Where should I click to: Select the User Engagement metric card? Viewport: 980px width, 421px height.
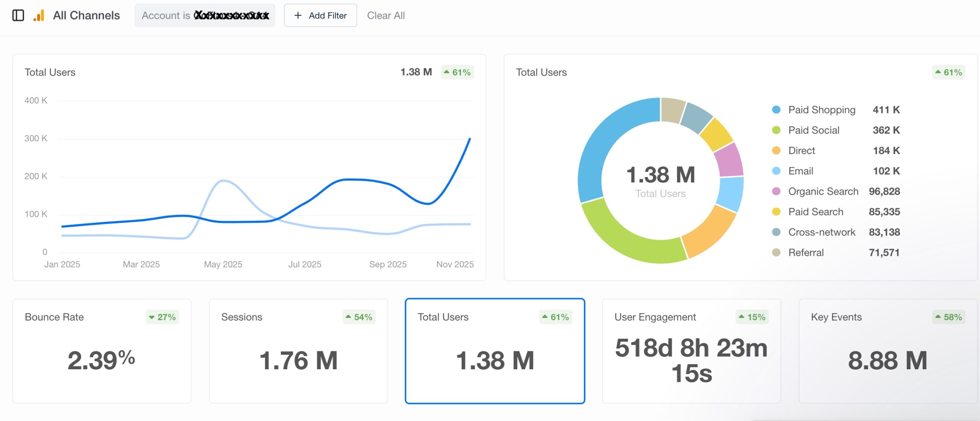(691, 351)
